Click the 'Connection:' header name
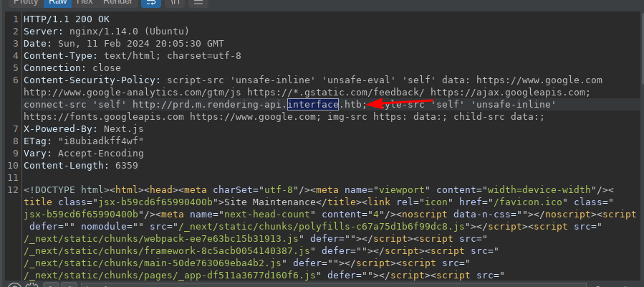 click(55, 68)
